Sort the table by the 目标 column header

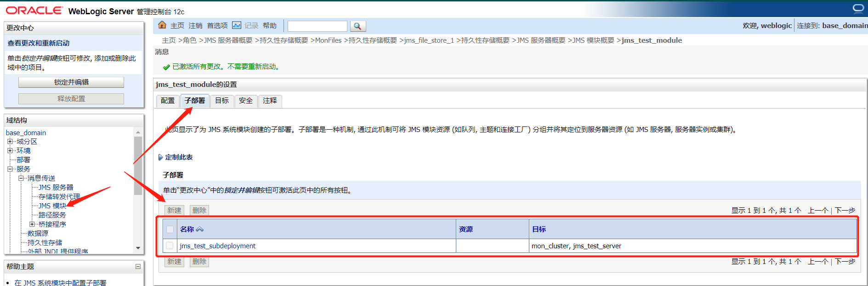pyautogui.click(x=539, y=229)
